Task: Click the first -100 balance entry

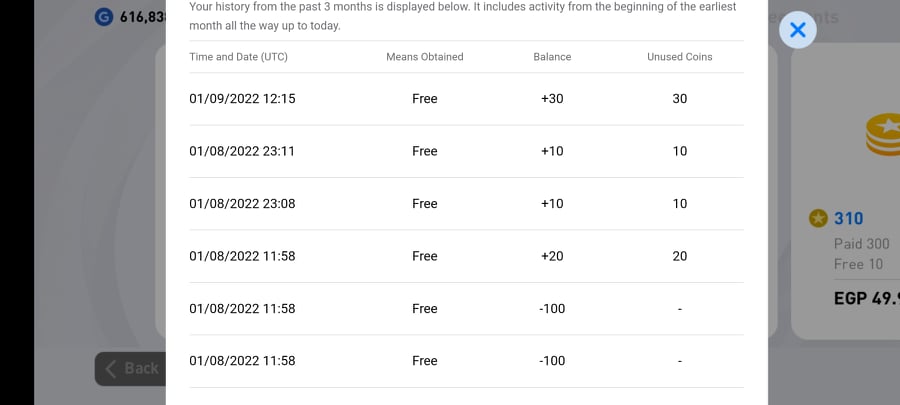Action: pyautogui.click(x=552, y=309)
